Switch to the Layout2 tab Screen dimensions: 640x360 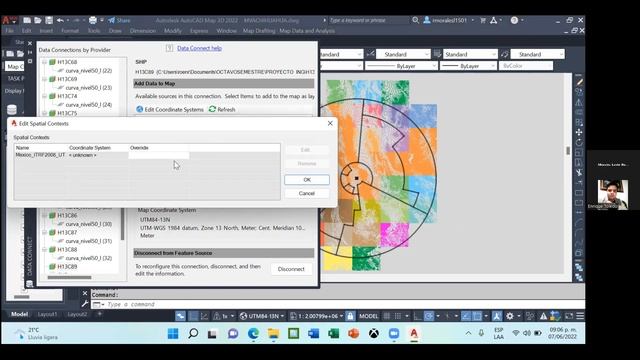78,314
